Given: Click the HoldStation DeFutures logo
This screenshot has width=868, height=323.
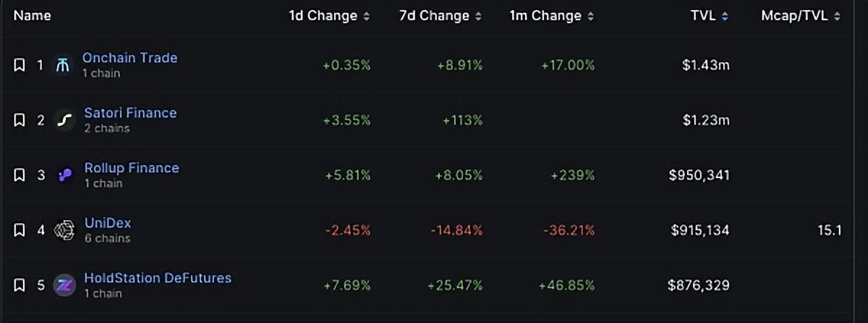Looking at the screenshot, I should click(x=65, y=285).
